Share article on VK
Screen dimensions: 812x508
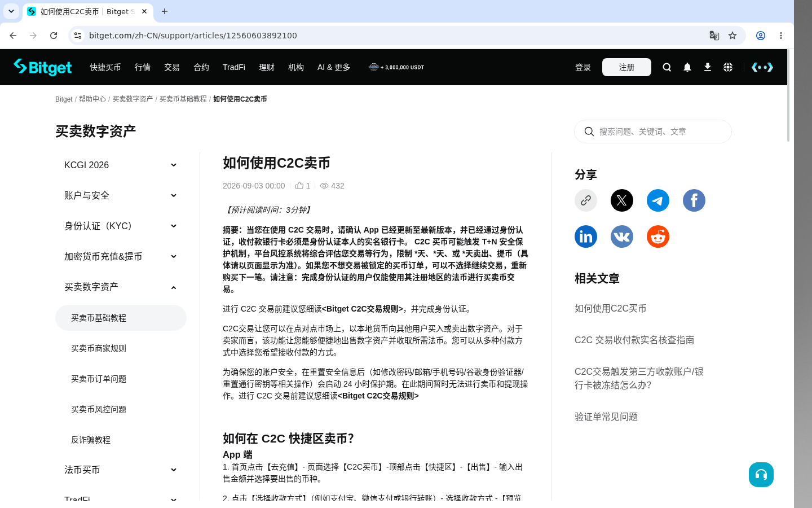point(622,237)
